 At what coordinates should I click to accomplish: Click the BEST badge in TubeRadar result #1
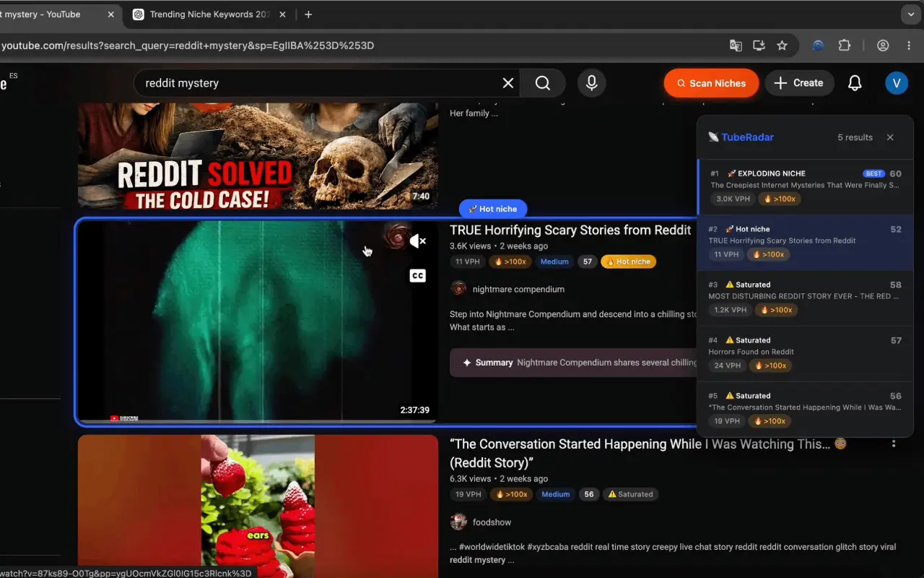coord(873,173)
